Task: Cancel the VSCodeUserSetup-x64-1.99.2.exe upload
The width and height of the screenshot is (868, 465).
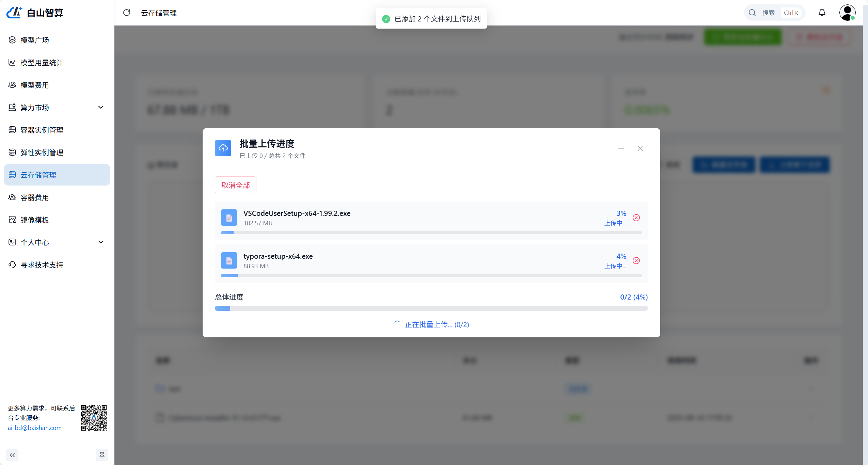Action: click(x=636, y=218)
